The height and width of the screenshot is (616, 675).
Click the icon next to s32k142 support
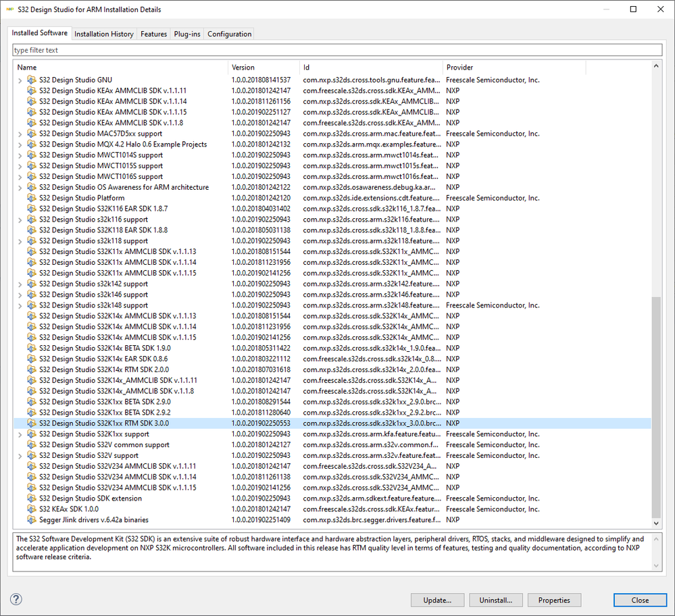32,284
